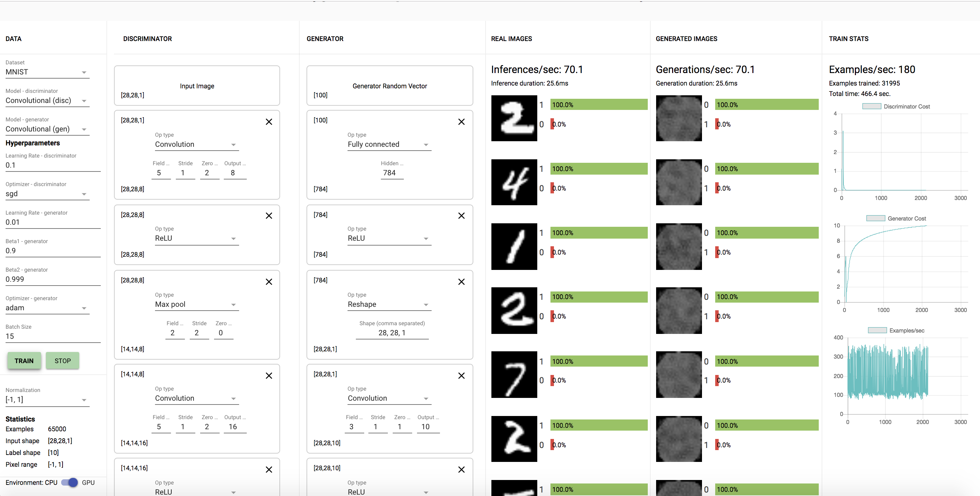Edit the Beta2 generator 0.999 field
Image resolution: width=980 pixels, height=496 pixels.
(x=53, y=280)
